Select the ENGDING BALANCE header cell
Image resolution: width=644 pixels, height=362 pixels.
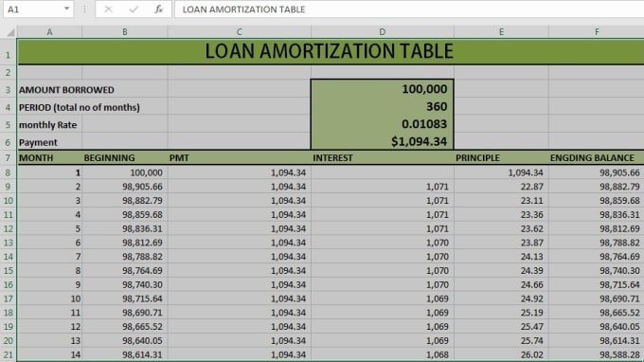click(x=597, y=158)
